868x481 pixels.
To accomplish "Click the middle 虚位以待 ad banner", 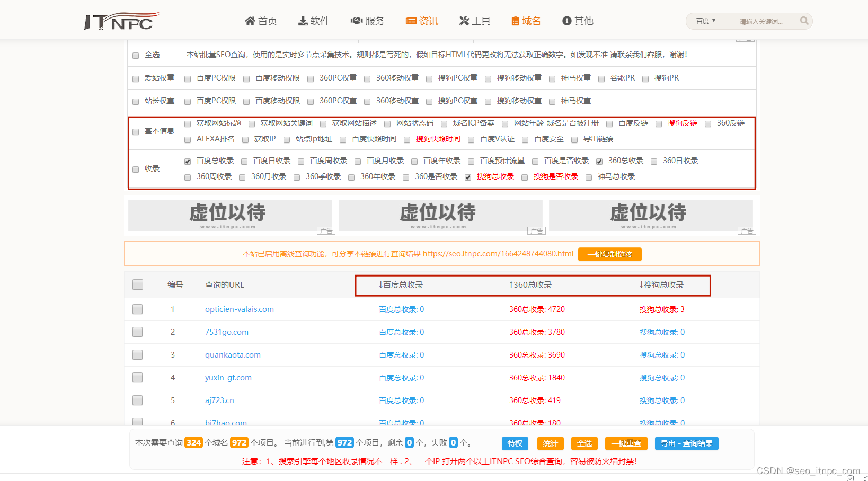I will 440,216.
